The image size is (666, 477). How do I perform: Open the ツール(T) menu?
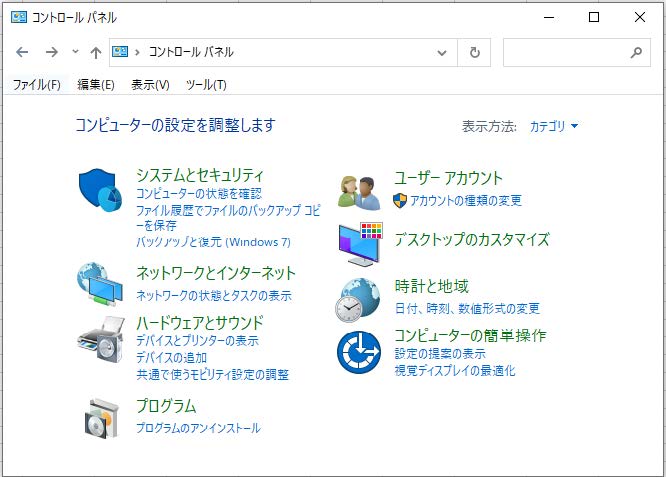coord(206,85)
